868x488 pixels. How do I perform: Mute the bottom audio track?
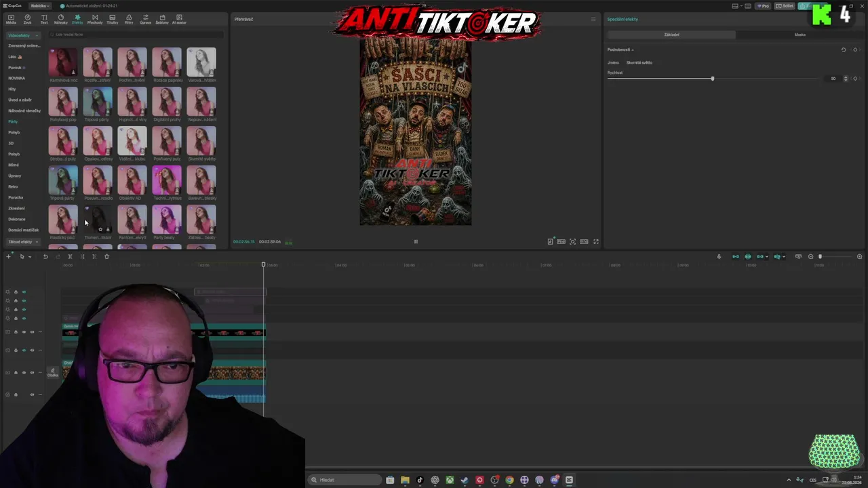(32, 394)
